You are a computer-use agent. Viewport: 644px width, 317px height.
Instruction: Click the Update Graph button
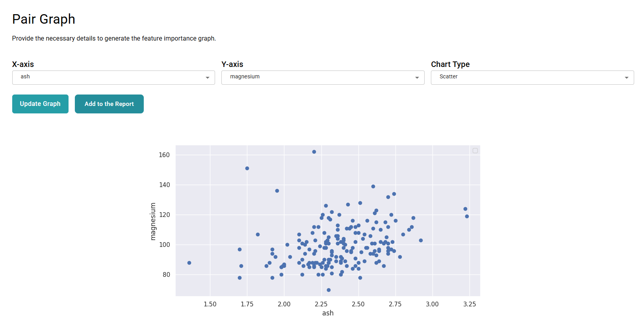tap(40, 104)
